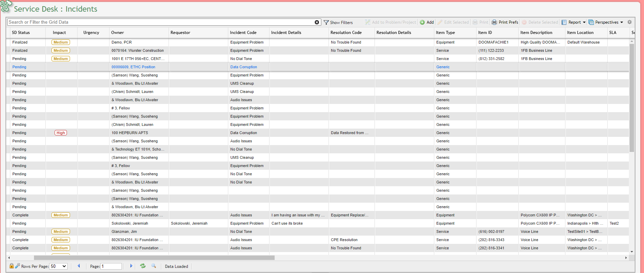Viewport: 644px width, 273px height.
Task: Refresh the grid data
Action: coord(143,266)
